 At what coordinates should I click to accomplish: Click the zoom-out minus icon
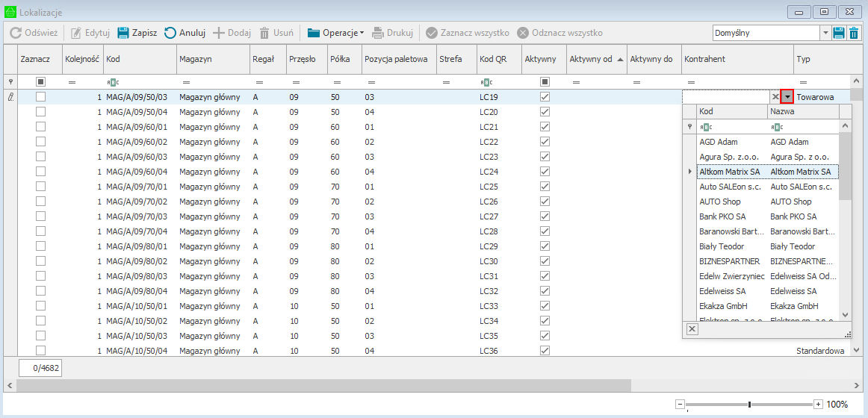pos(680,404)
